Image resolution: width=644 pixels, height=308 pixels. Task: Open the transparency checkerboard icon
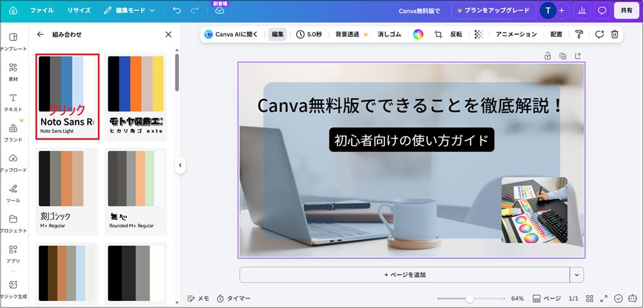coord(478,35)
